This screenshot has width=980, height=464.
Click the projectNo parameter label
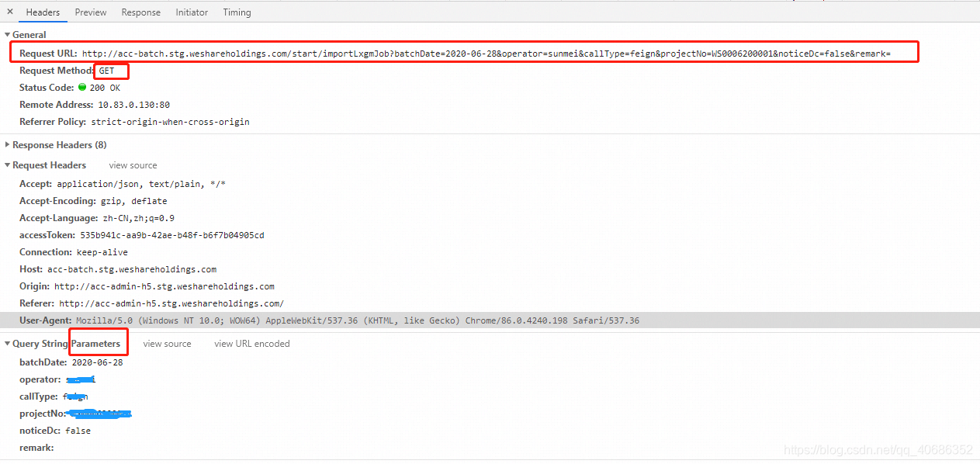(x=42, y=414)
